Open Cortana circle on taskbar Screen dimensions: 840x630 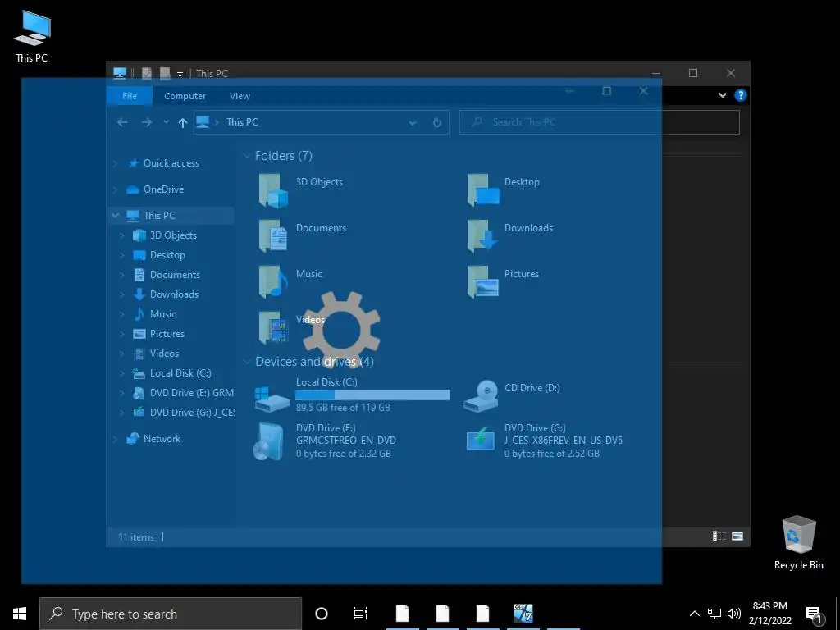coord(322,614)
